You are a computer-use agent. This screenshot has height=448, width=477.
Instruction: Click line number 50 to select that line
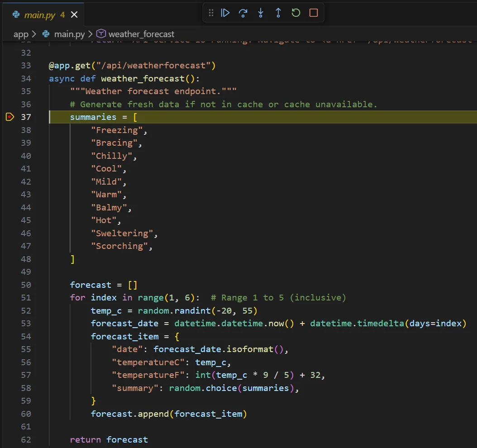click(x=26, y=285)
